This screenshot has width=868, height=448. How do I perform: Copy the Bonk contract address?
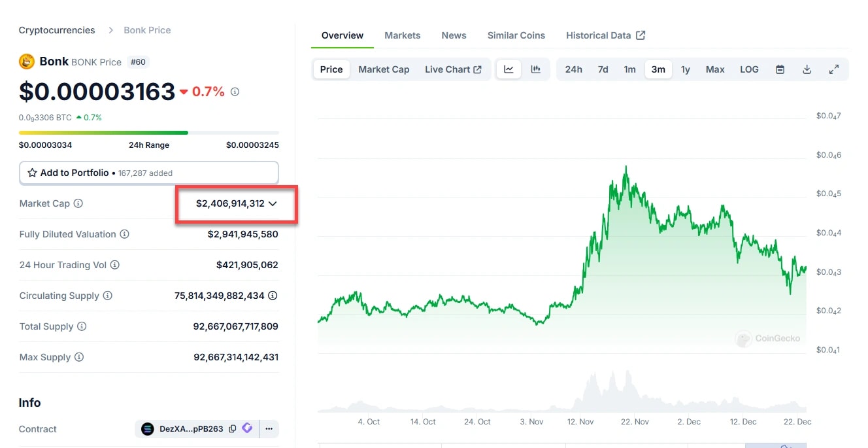click(233, 429)
